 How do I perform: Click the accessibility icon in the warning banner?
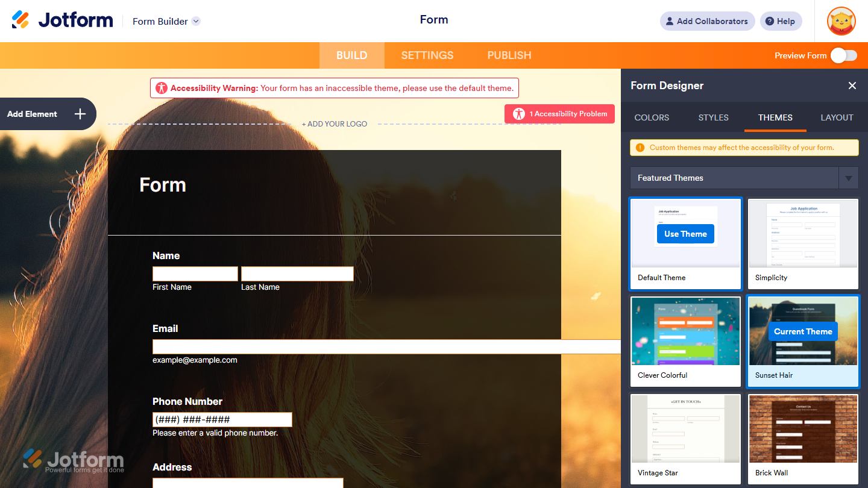pos(161,87)
